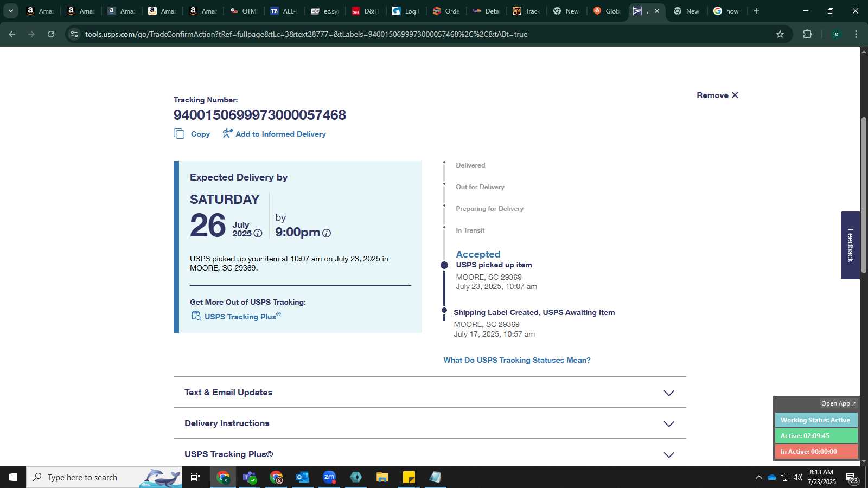Open the browser Extensions puzzle icon
This screenshot has width=868, height=488.
807,34
